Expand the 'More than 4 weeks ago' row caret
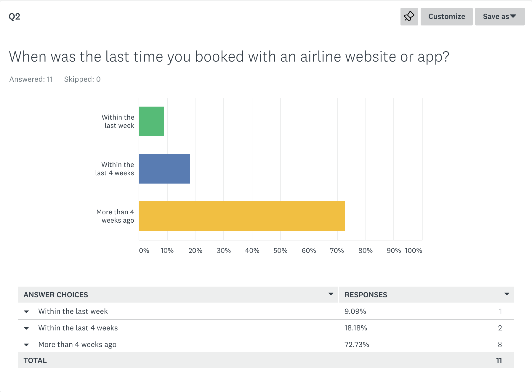 point(26,345)
